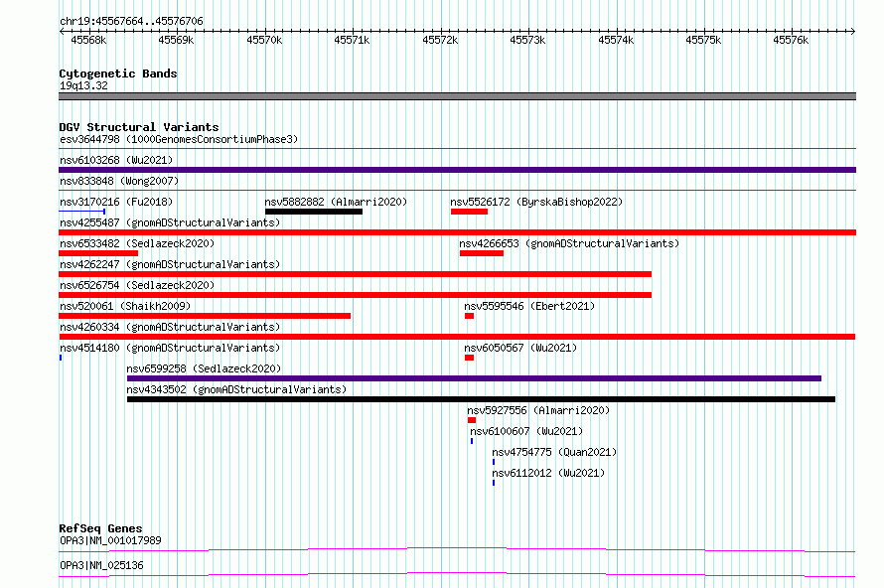This screenshot has width=884, height=588.
Task: Open nsv5927556 (Almarri2020) label
Action: (538, 410)
